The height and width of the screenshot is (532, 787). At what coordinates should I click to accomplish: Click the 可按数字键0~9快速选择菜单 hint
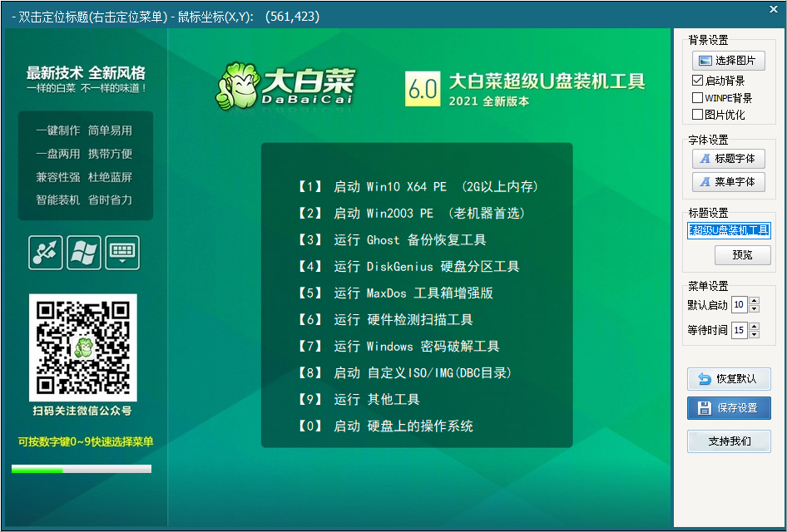[86, 442]
